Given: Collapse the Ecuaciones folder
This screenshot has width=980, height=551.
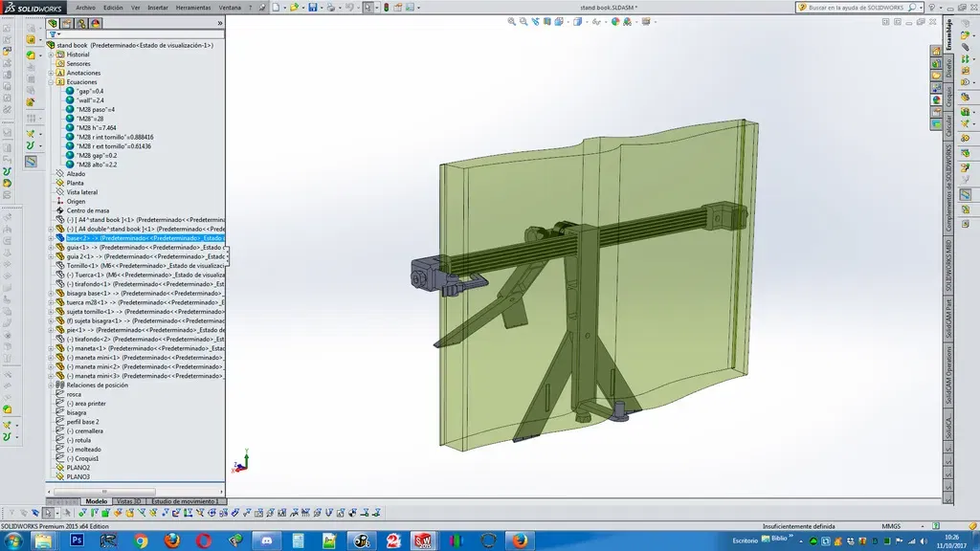Looking at the screenshot, I should tap(52, 82).
